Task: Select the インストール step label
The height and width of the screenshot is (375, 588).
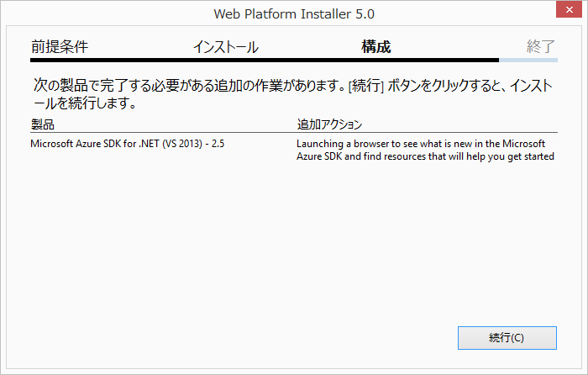Action: [226, 47]
